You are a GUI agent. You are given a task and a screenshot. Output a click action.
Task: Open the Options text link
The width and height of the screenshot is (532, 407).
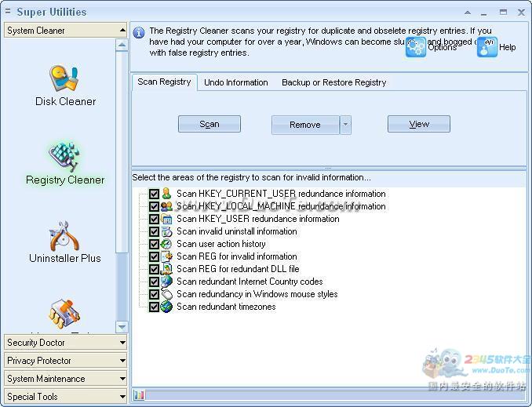442,47
